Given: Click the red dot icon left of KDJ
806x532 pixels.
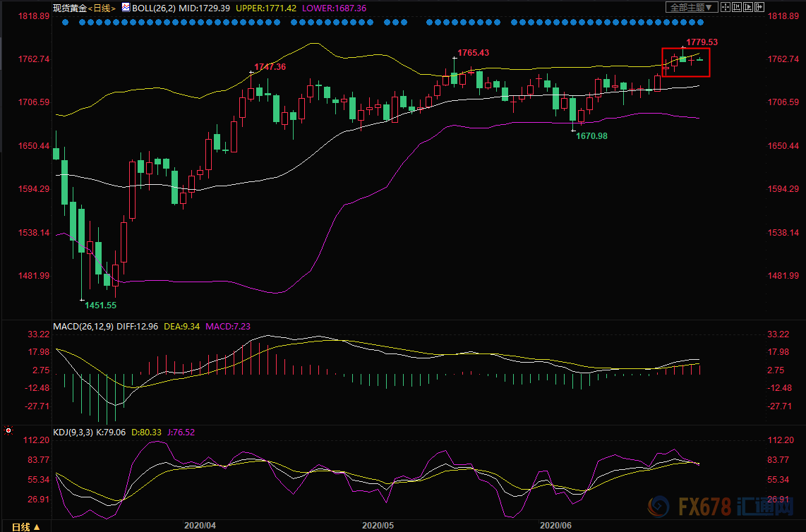Looking at the screenshot, I should 8,430.
